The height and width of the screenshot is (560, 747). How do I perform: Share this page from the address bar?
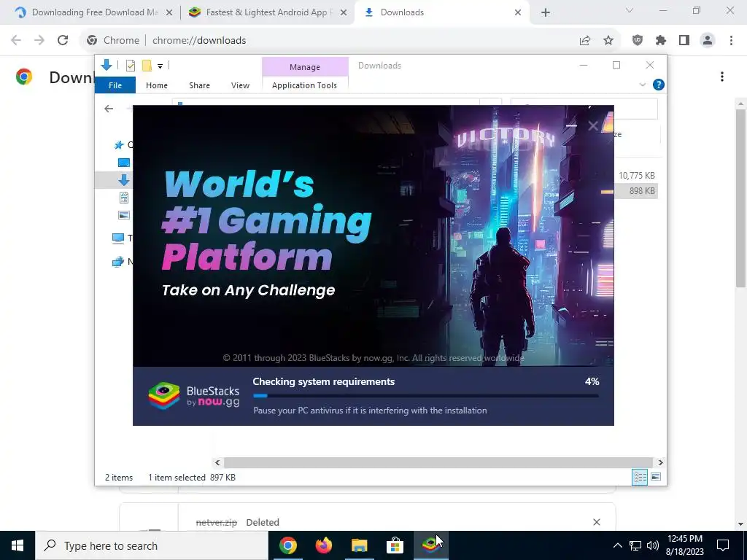pyautogui.click(x=585, y=41)
